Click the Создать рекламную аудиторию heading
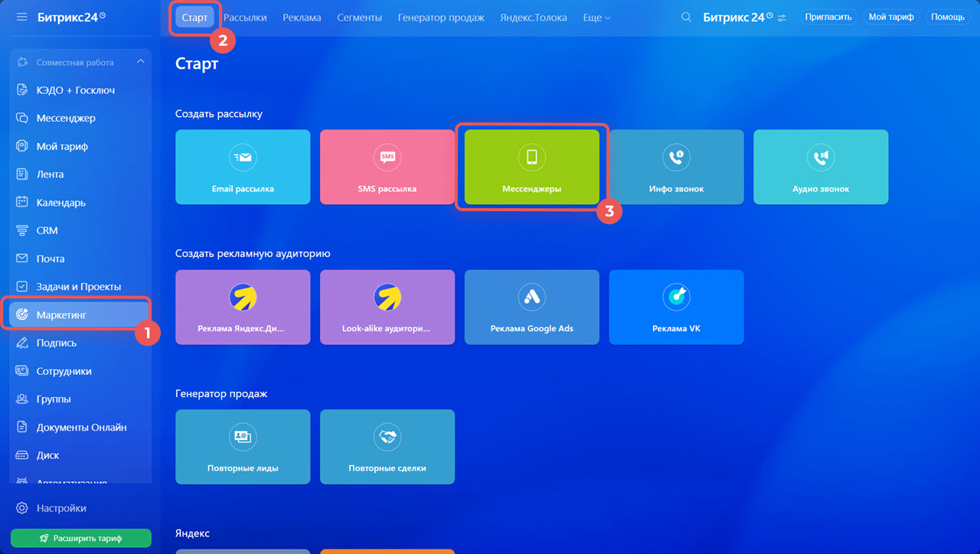The height and width of the screenshot is (554, 980). (x=253, y=253)
